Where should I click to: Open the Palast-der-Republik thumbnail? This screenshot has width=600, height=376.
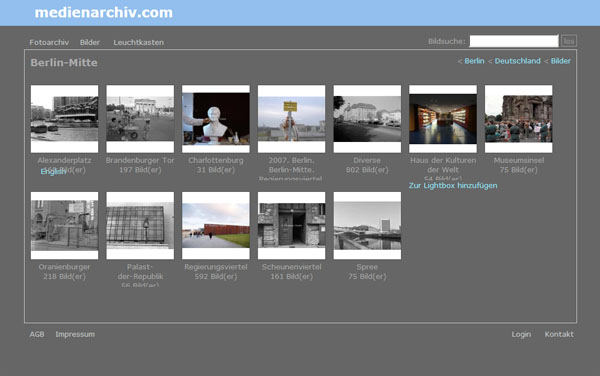click(x=140, y=225)
